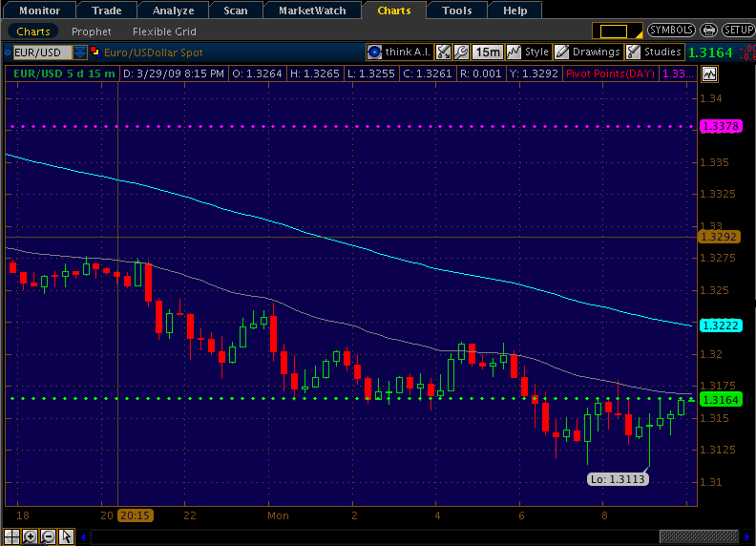756x546 pixels.
Task: Click the zoom in magnifier icon
Action: pyautogui.click(x=31, y=536)
